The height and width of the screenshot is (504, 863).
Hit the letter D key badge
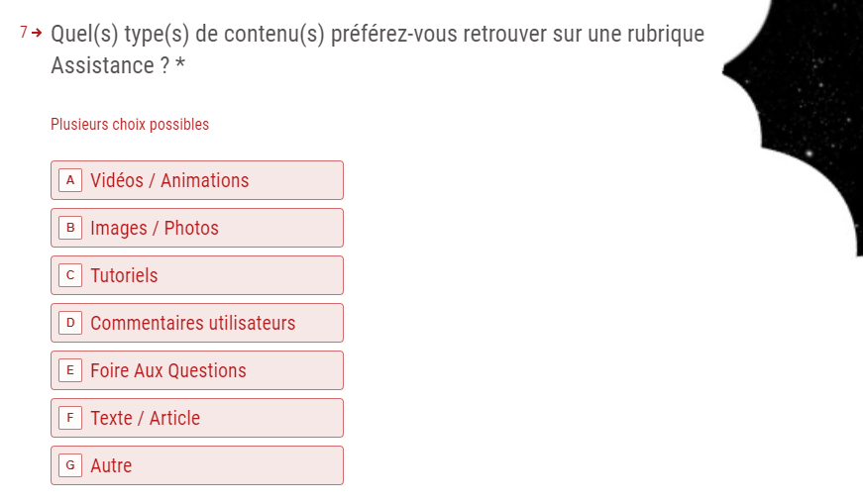(x=69, y=323)
